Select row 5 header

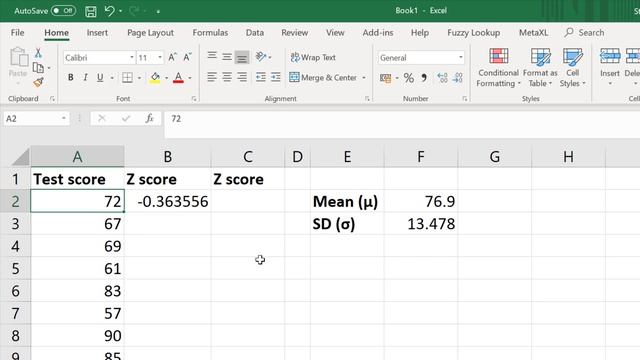(x=15, y=269)
